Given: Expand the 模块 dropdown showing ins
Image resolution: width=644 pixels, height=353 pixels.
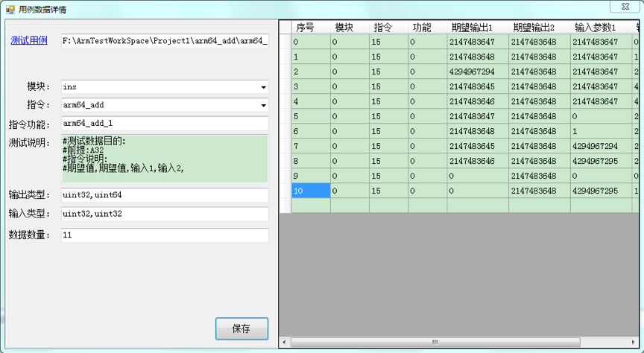Looking at the screenshot, I should pos(263,87).
